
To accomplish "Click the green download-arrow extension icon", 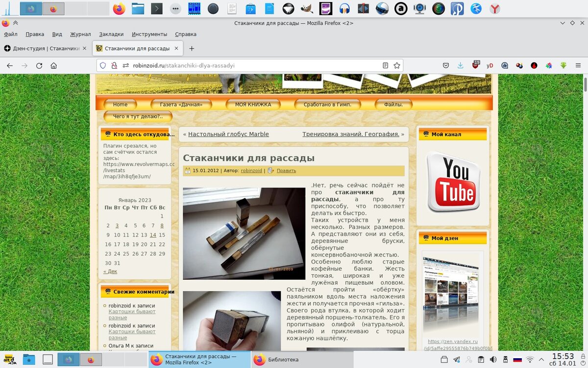I will point(563,65).
